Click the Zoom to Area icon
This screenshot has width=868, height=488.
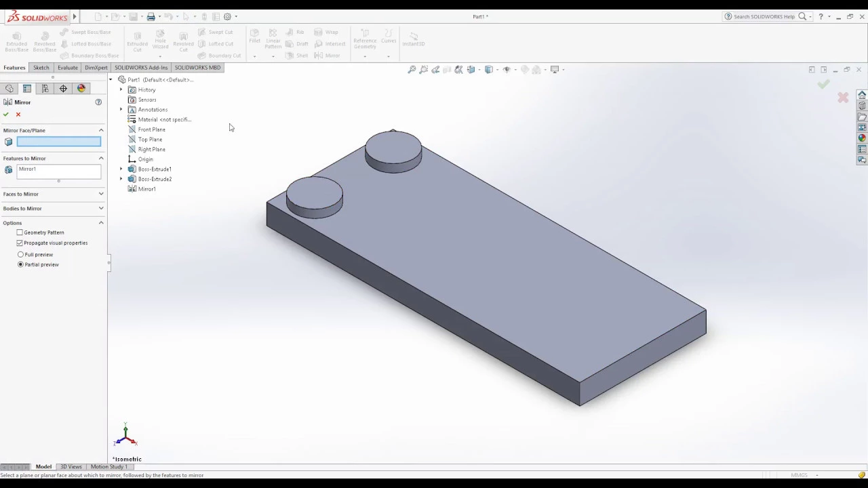[424, 69]
